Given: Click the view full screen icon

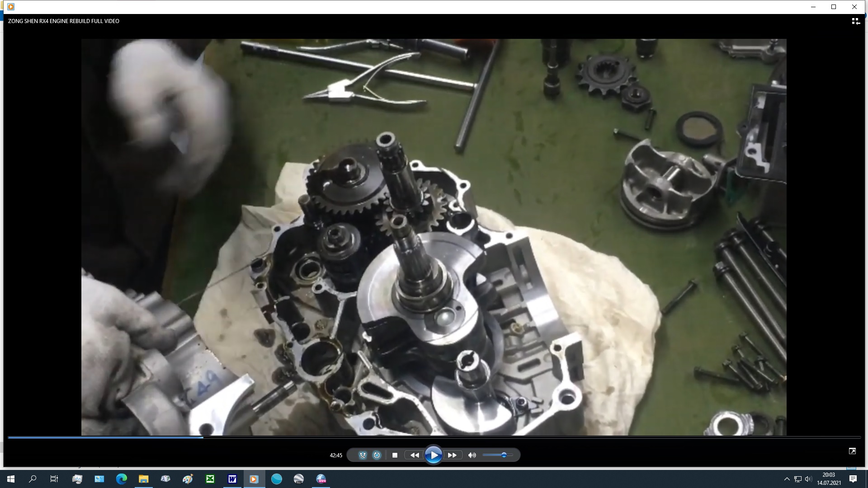Looking at the screenshot, I should (x=852, y=451).
